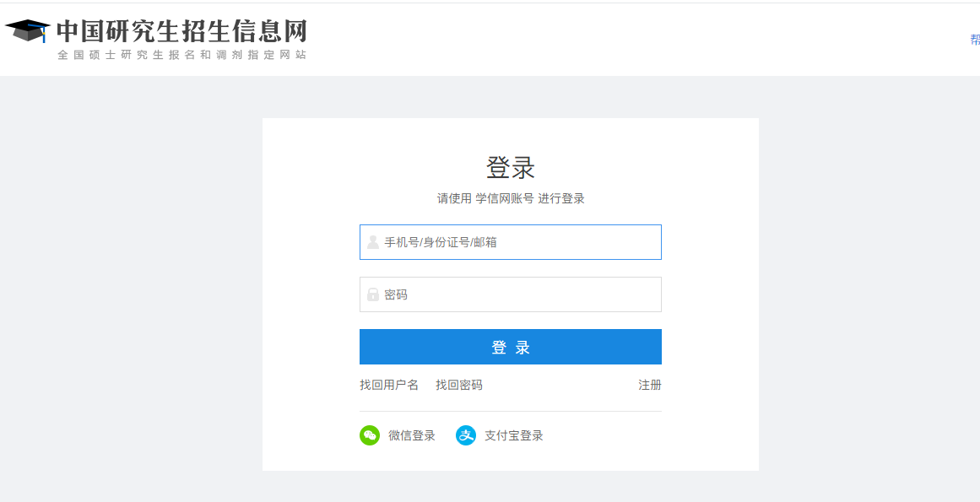This screenshot has height=502, width=980.
Task: Click the 进行登录 text after 学信网账号
Action: point(561,199)
